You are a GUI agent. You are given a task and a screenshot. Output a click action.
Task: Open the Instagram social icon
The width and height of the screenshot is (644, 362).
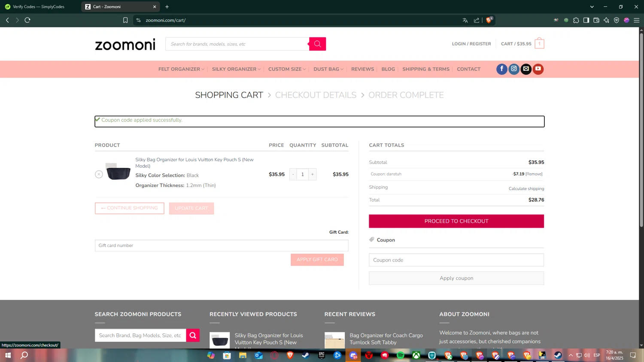tap(514, 69)
